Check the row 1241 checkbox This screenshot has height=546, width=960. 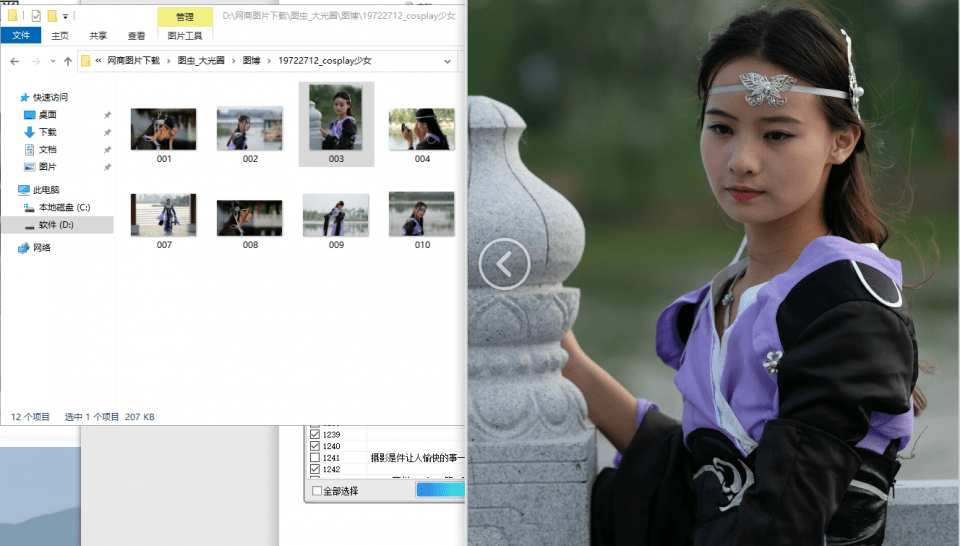316,458
